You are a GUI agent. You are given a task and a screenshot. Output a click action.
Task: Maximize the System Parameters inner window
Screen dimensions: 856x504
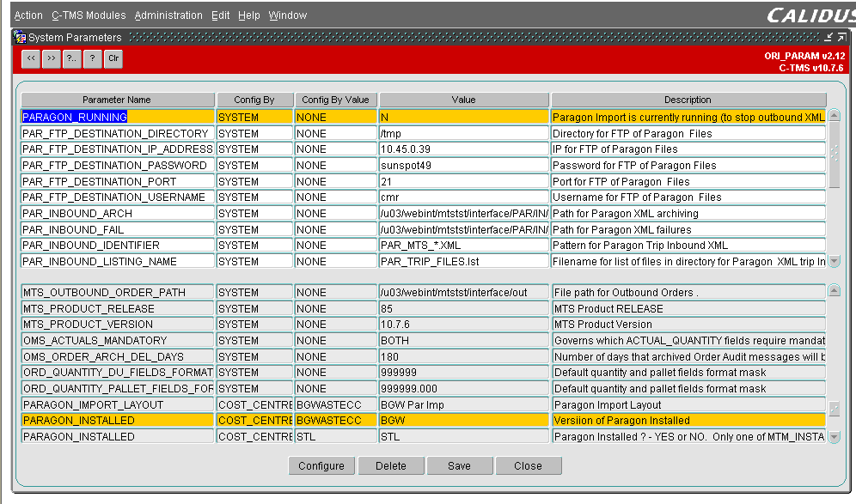coord(841,37)
